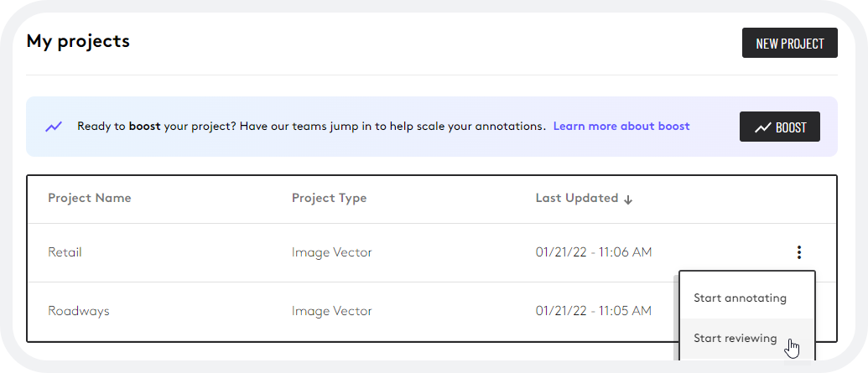Click the 01/21/22 - 11:06 AM timestamp
Image resolution: width=868 pixels, height=373 pixels.
click(594, 252)
